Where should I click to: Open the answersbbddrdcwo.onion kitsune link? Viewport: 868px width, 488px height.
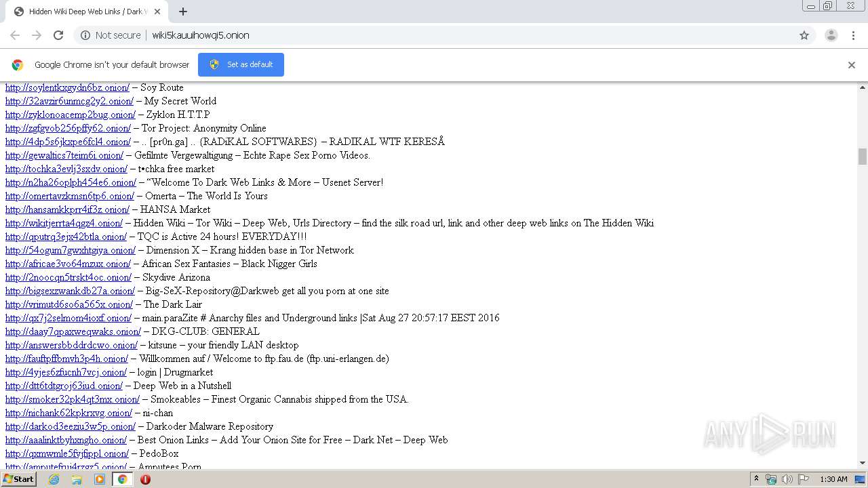pos(71,345)
